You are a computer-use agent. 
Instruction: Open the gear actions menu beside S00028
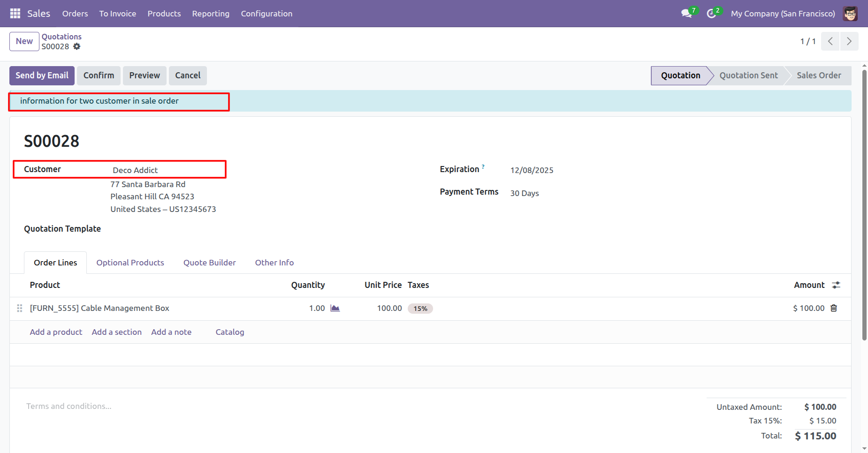tap(77, 46)
